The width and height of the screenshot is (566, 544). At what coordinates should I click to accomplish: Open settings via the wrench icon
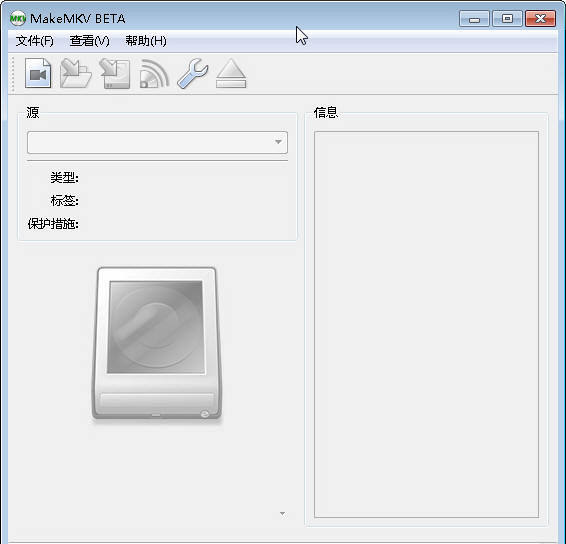click(x=192, y=74)
